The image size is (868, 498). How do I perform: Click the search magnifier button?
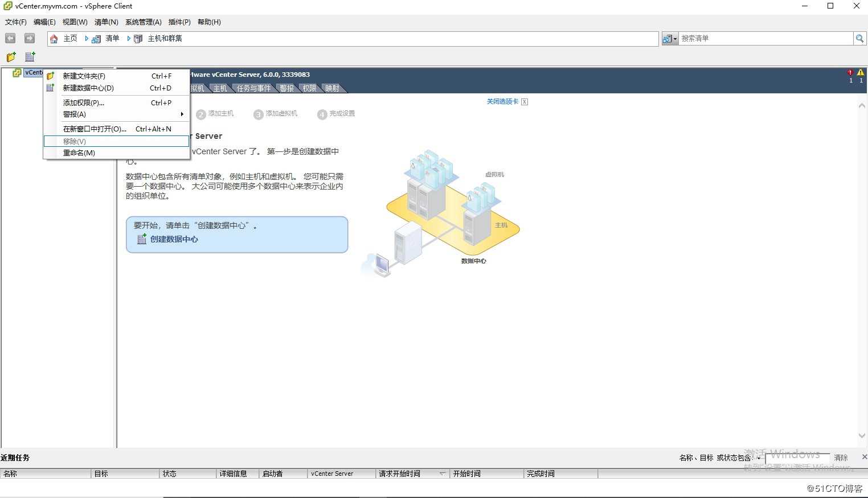859,39
